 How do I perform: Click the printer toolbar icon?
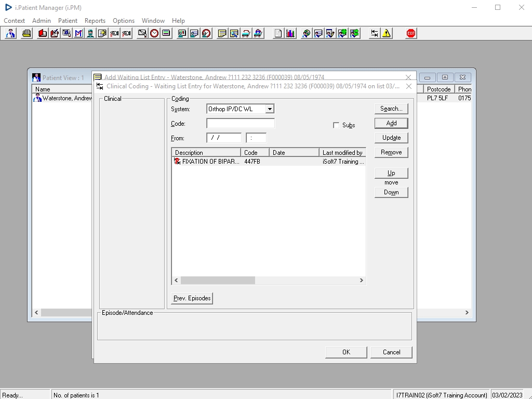tap(26, 33)
